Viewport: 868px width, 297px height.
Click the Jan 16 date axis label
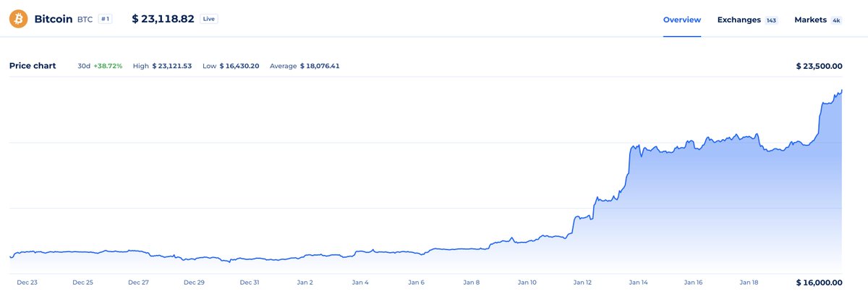(x=694, y=283)
